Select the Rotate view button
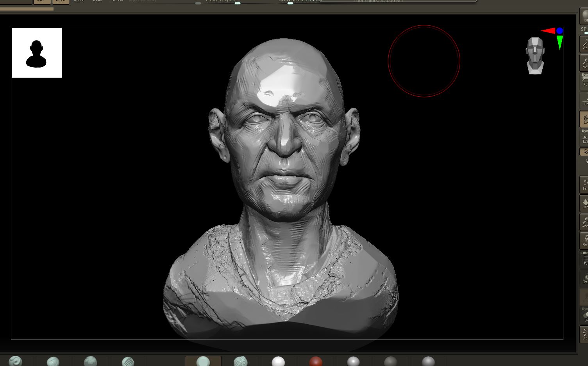This screenshot has height=366, width=588. click(x=584, y=241)
